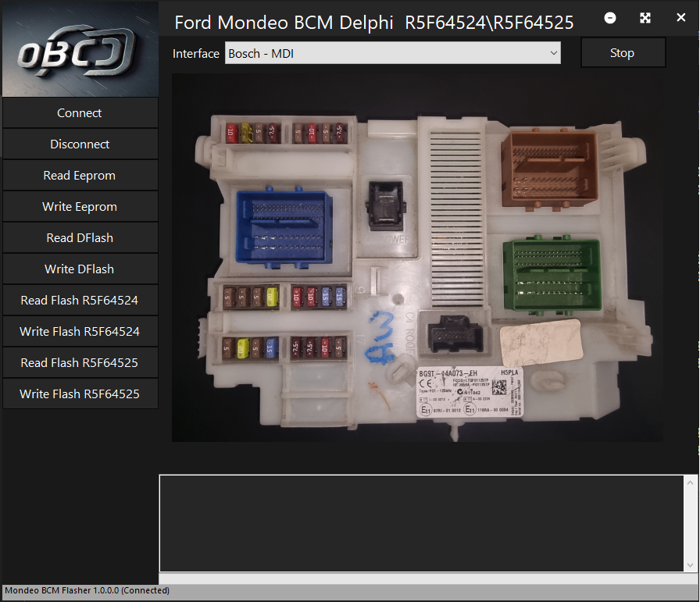Read Flash for the R5F64525 chip

[80, 363]
